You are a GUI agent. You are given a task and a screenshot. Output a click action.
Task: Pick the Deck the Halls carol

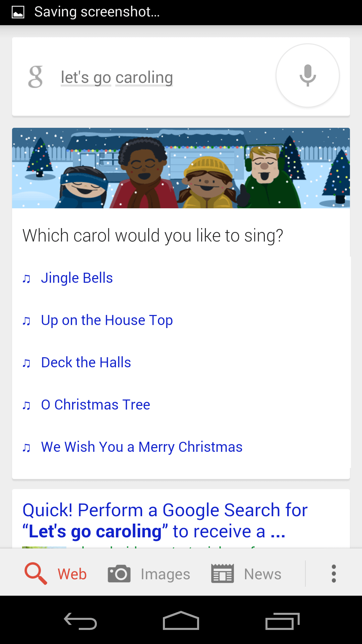pyautogui.click(x=86, y=363)
